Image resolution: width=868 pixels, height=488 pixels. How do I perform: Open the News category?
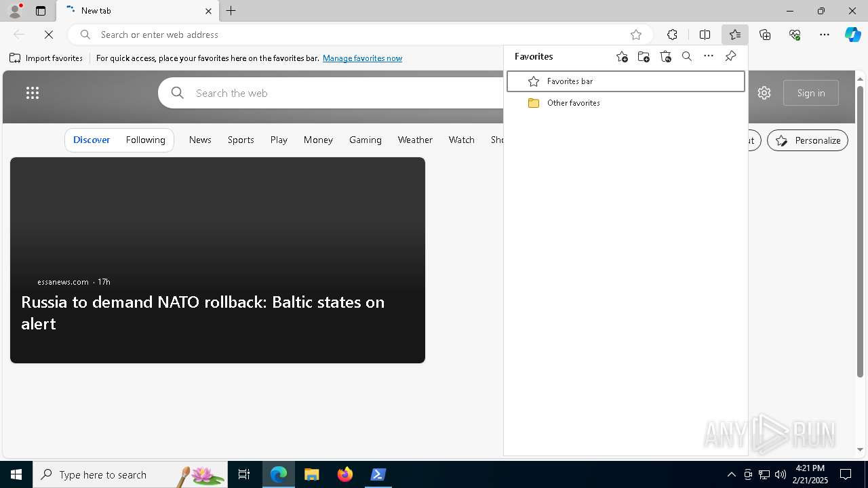point(200,140)
